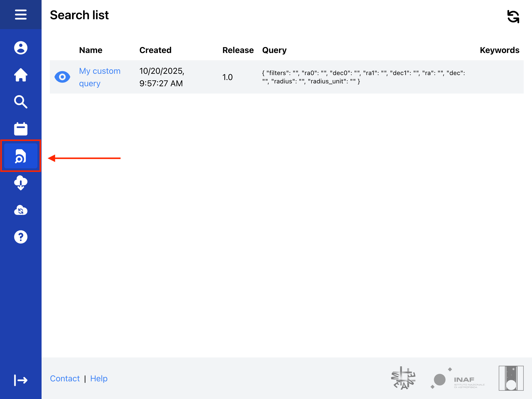Select the release value 1.0

228,77
